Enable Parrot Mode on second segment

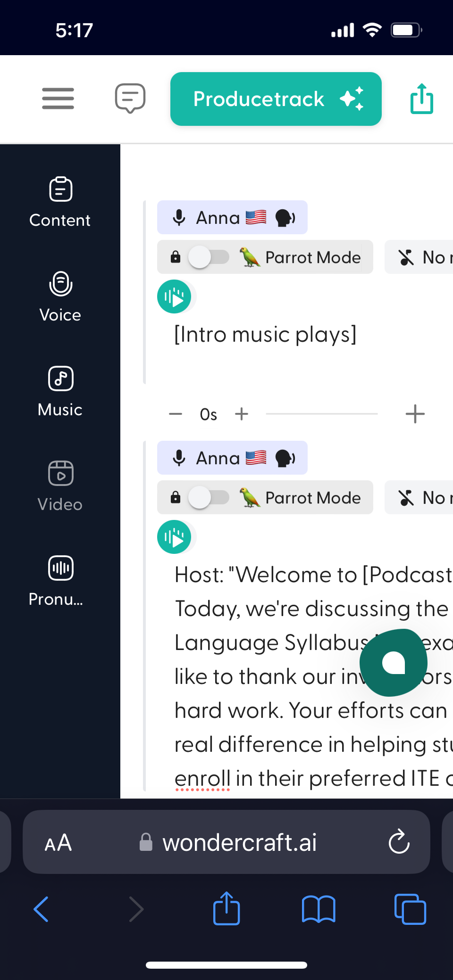209,498
